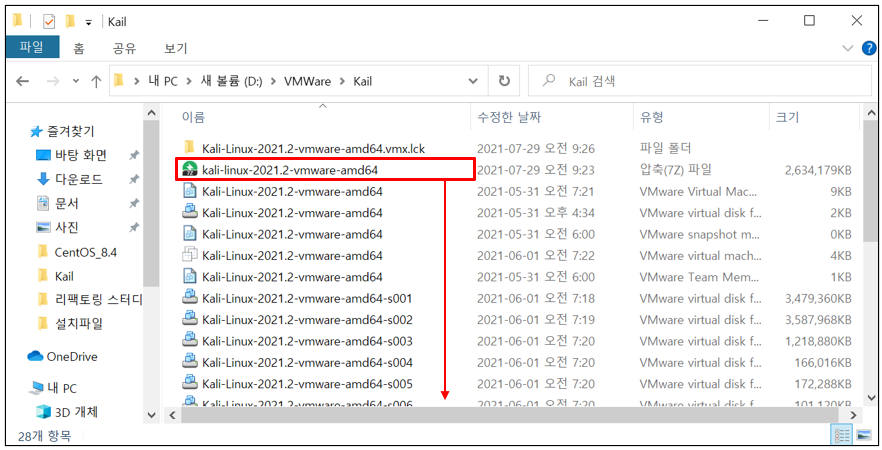Go forward with the right arrow

[53, 81]
